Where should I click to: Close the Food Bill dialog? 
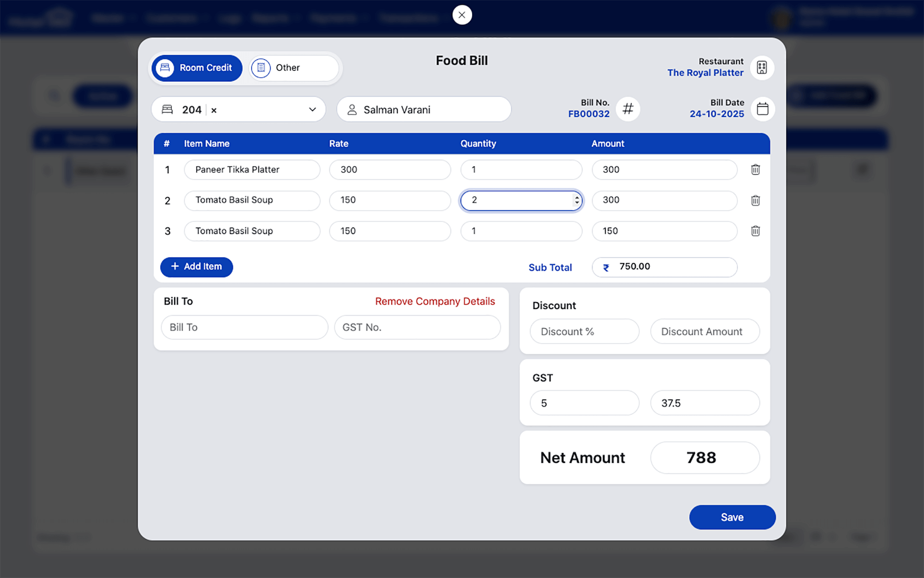tap(462, 15)
